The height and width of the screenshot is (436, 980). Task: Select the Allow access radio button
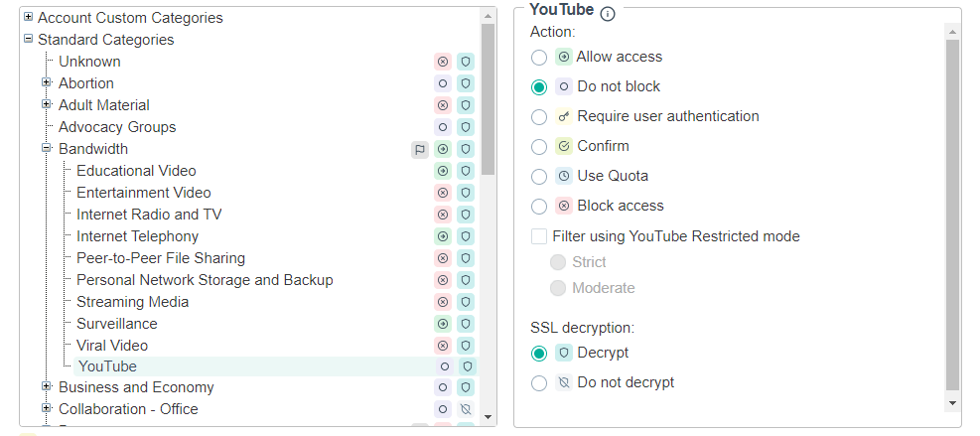(x=539, y=58)
